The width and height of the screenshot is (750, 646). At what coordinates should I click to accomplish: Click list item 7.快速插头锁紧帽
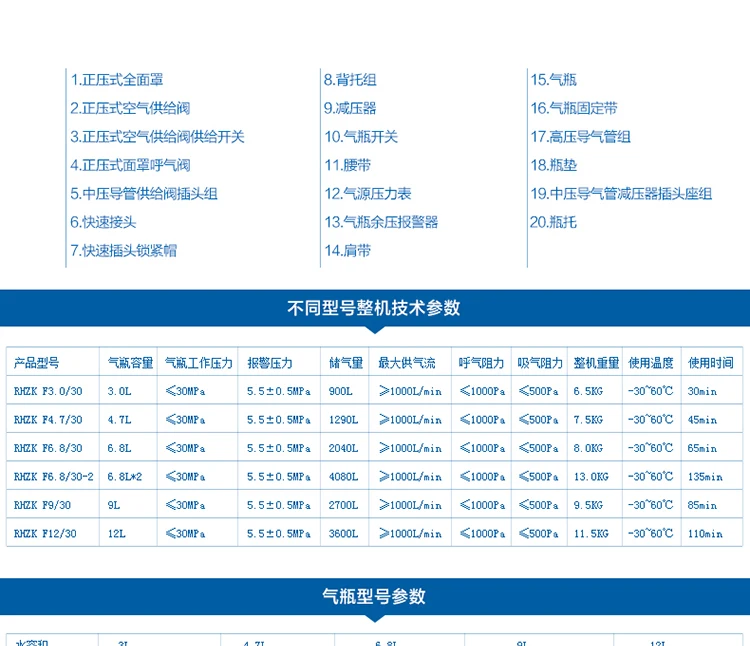(124, 251)
